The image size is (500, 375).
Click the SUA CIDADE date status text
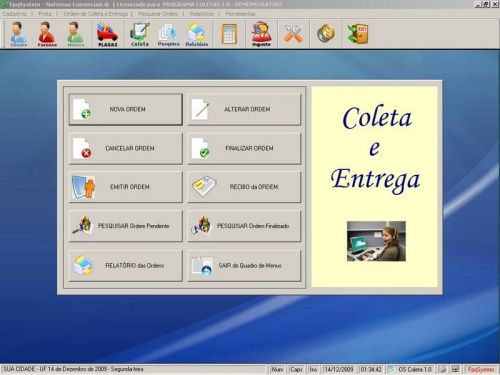(73, 369)
